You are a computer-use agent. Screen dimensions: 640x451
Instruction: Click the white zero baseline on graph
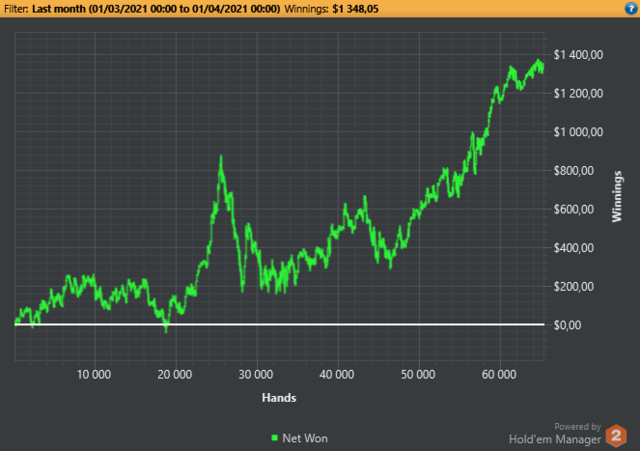coord(280,324)
